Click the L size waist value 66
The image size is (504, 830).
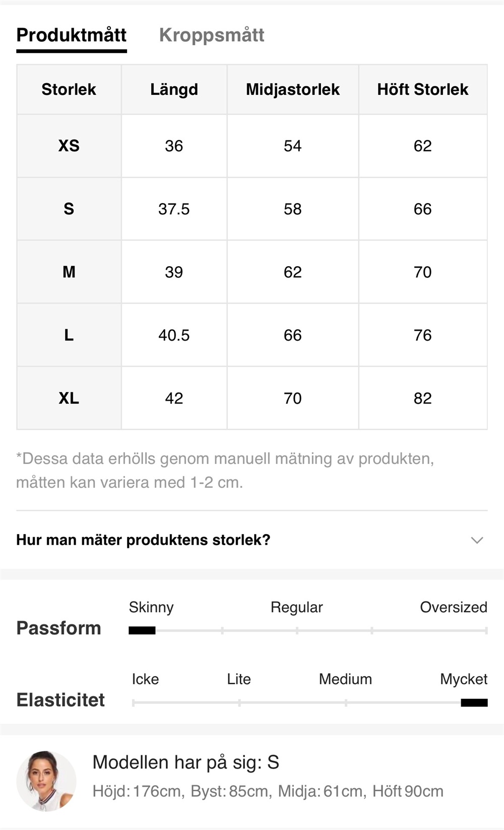[x=292, y=335]
